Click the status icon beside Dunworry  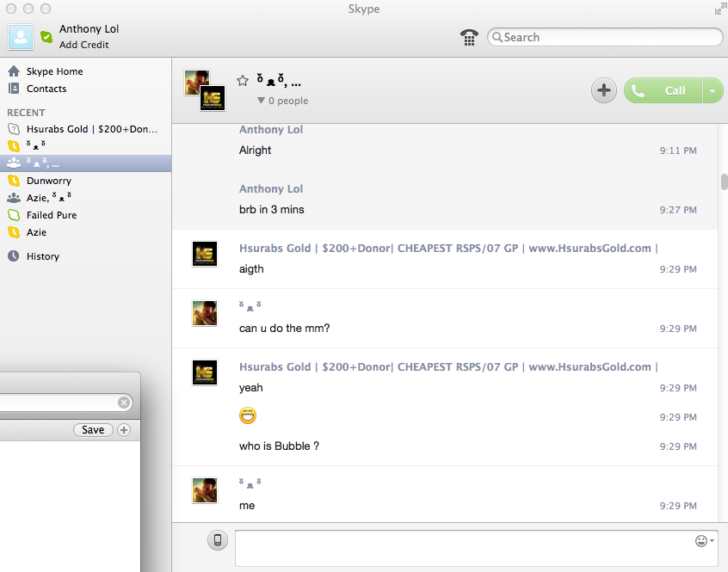pos(14,181)
